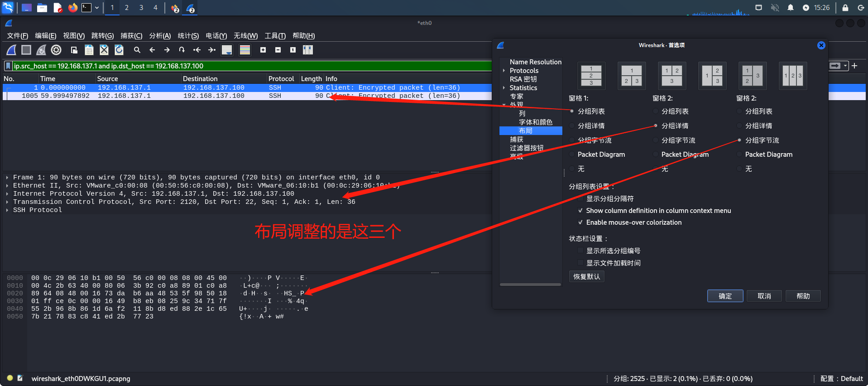Viewport: 868px width, 386px height.
Task: Close this capture file icon
Action: tap(104, 50)
